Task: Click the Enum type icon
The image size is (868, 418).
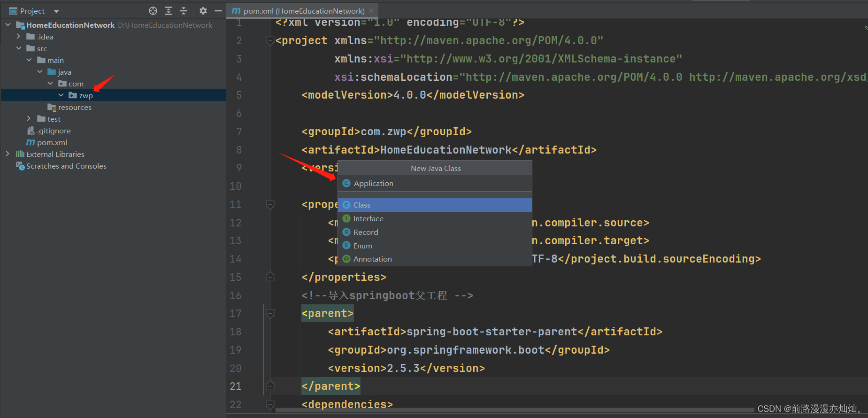Action: (x=346, y=245)
